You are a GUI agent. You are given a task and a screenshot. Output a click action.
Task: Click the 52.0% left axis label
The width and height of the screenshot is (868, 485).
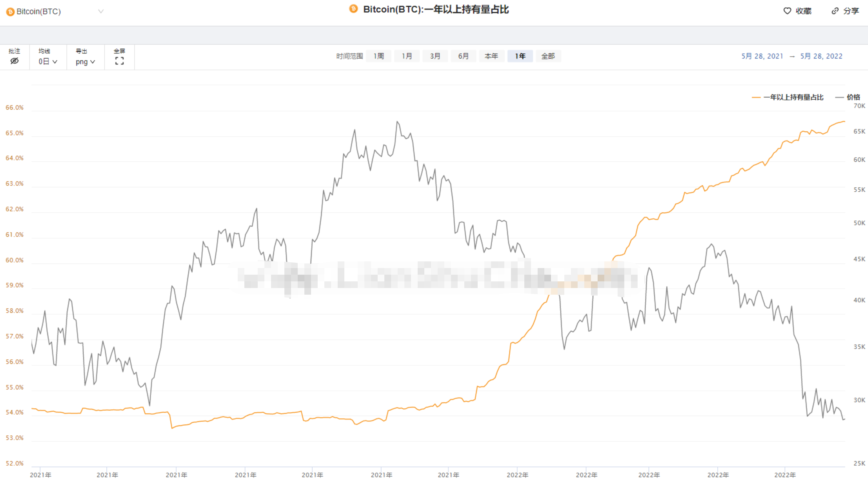tap(14, 463)
